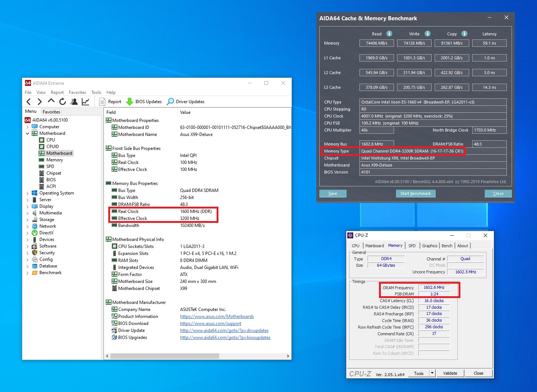Expand the Operating System branch

[x=28, y=193]
